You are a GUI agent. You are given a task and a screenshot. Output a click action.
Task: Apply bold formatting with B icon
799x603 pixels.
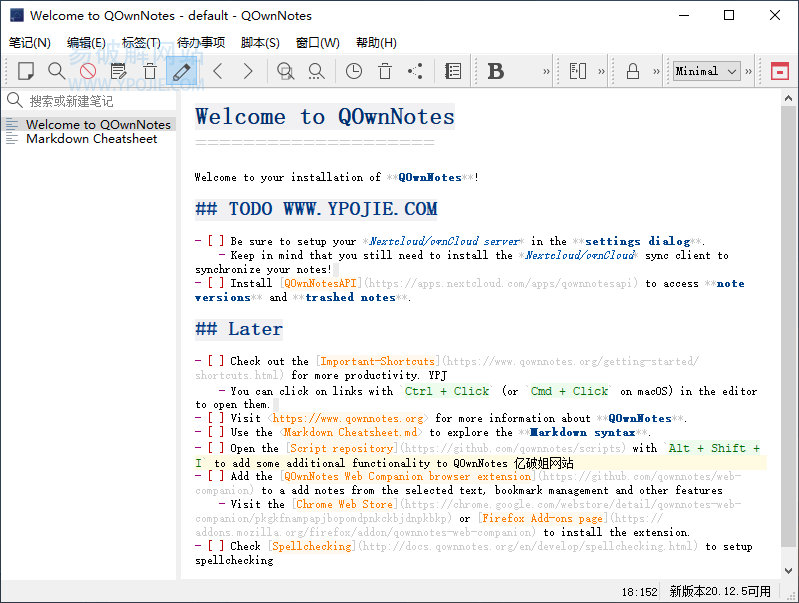coord(496,71)
